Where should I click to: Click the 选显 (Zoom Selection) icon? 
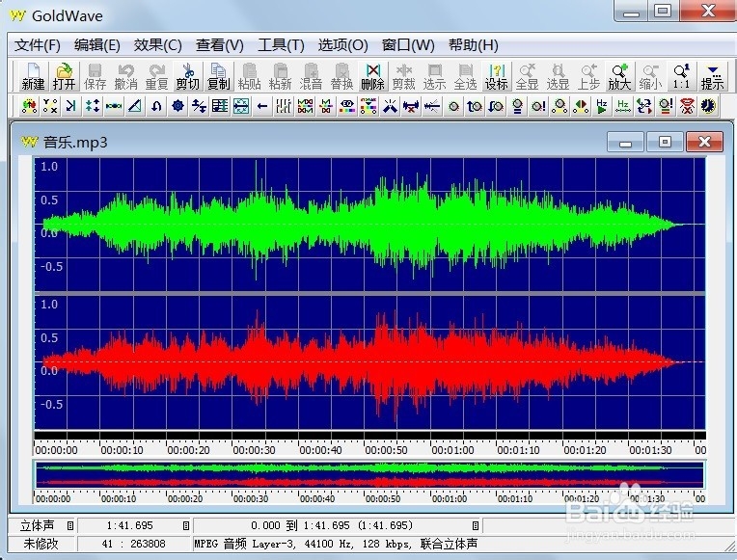558,76
